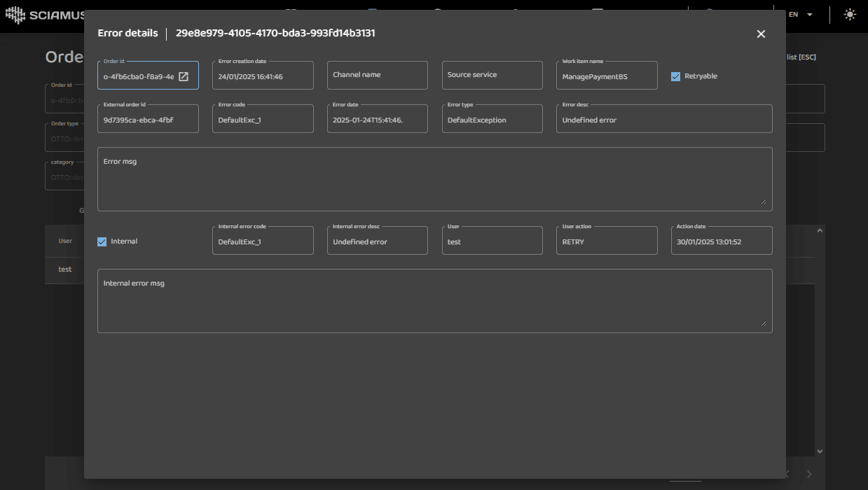The height and width of the screenshot is (490, 868).
Task: Close the Error details dialog
Action: point(761,34)
